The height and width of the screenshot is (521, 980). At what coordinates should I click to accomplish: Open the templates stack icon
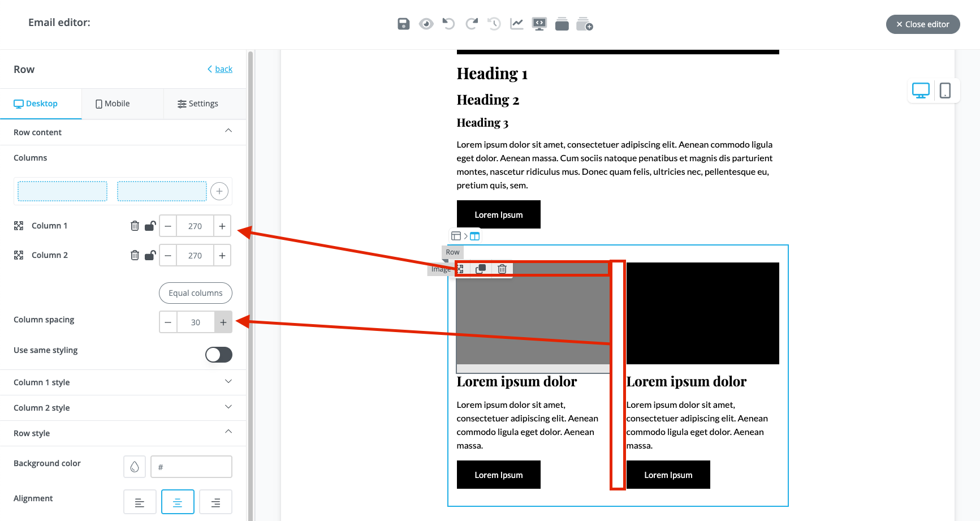point(562,24)
